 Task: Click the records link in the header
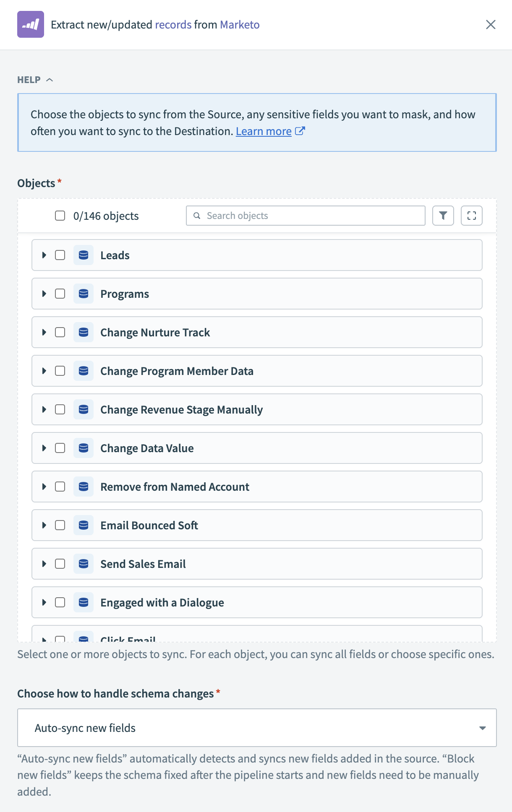pyautogui.click(x=173, y=25)
